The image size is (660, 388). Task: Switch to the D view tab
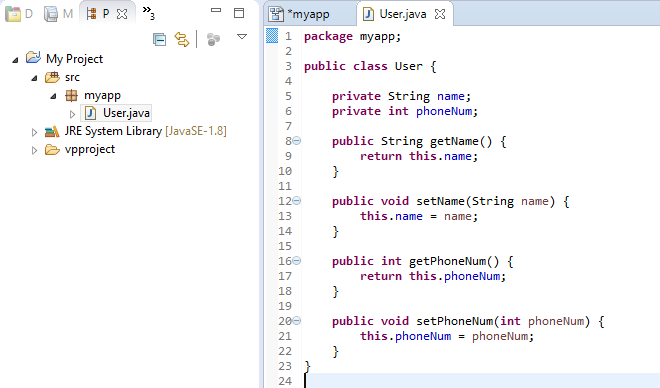coord(19,14)
